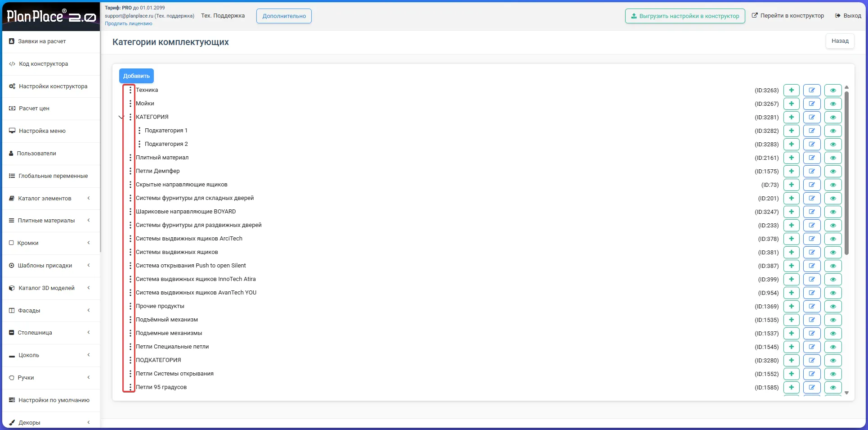The image size is (868, 430).
Task: Click the Назад button
Action: (x=840, y=41)
